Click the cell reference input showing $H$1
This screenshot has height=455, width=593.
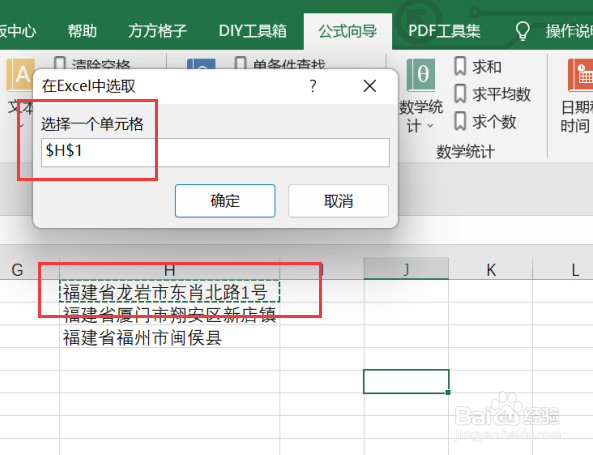pyautogui.click(x=215, y=152)
